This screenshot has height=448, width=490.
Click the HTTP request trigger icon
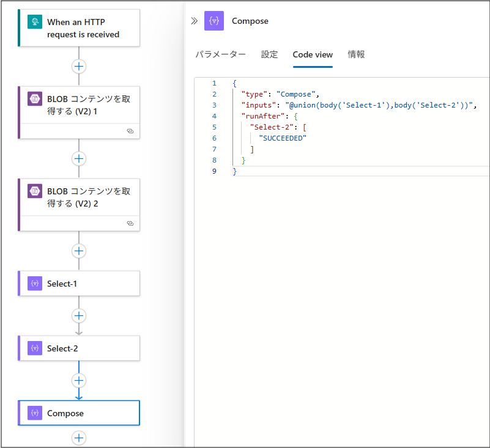click(35, 22)
